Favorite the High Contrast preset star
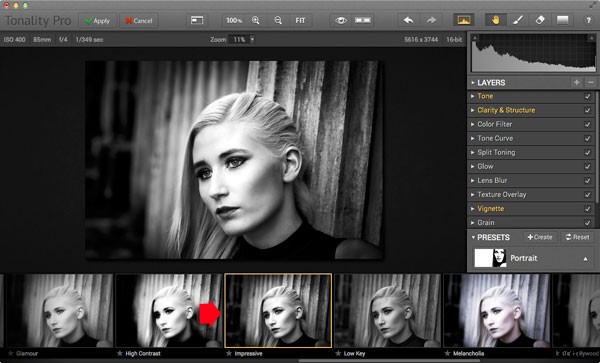The width and height of the screenshot is (600, 363). point(120,353)
